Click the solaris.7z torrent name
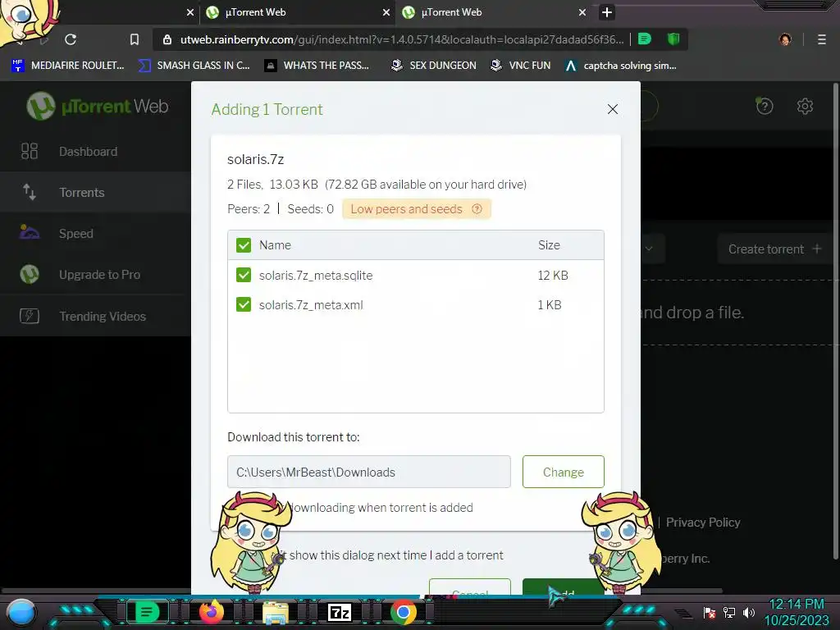This screenshot has width=840, height=630. pyautogui.click(x=256, y=160)
